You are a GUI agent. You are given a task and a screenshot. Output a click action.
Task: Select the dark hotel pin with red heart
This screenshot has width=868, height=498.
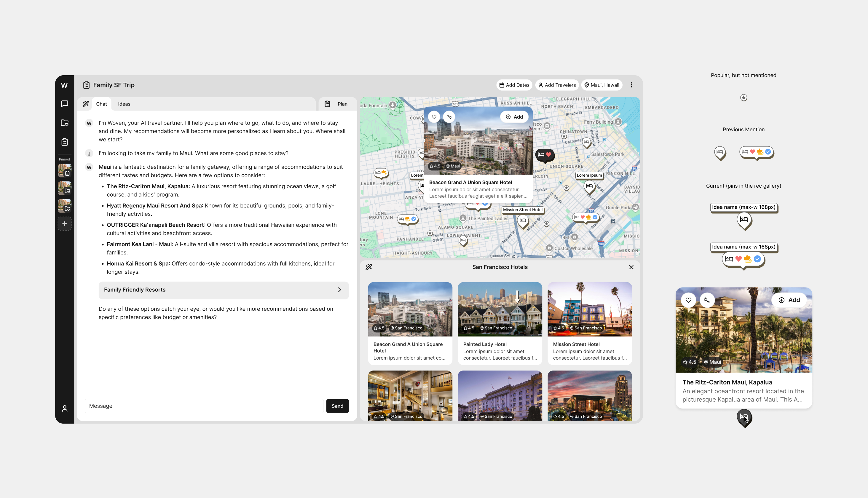click(545, 155)
